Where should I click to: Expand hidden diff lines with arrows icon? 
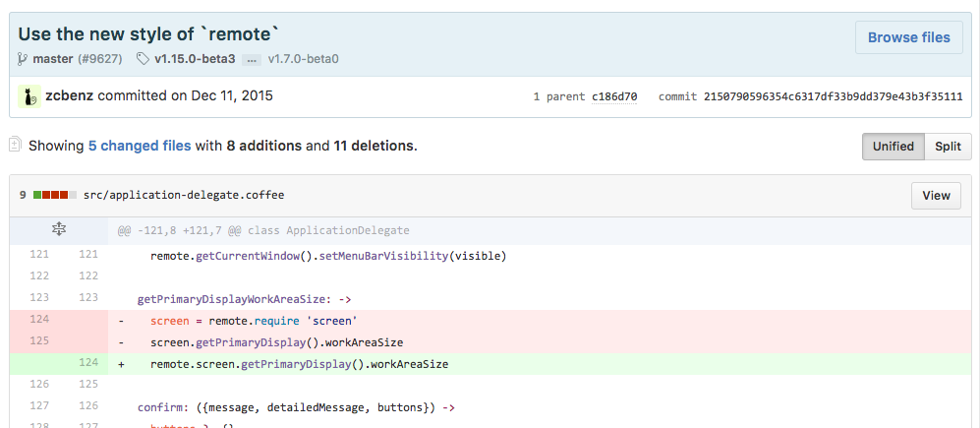pyautogui.click(x=58, y=229)
